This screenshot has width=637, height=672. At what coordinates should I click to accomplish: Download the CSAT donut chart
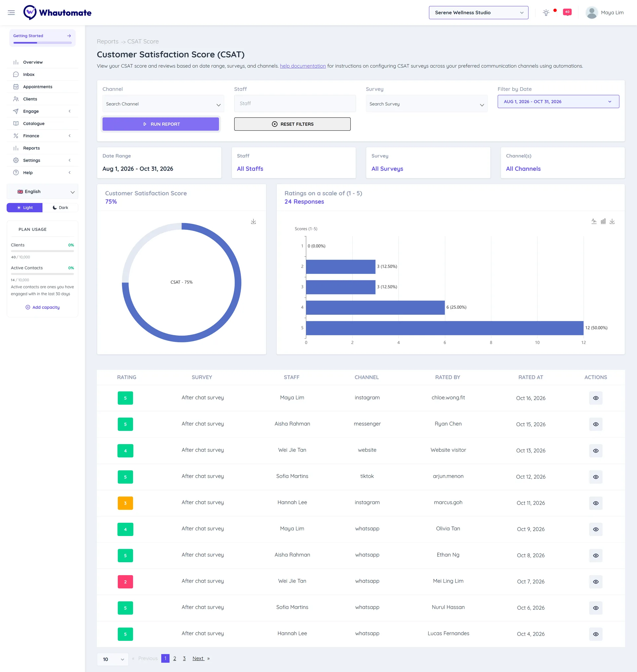pyautogui.click(x=253, y=221)
